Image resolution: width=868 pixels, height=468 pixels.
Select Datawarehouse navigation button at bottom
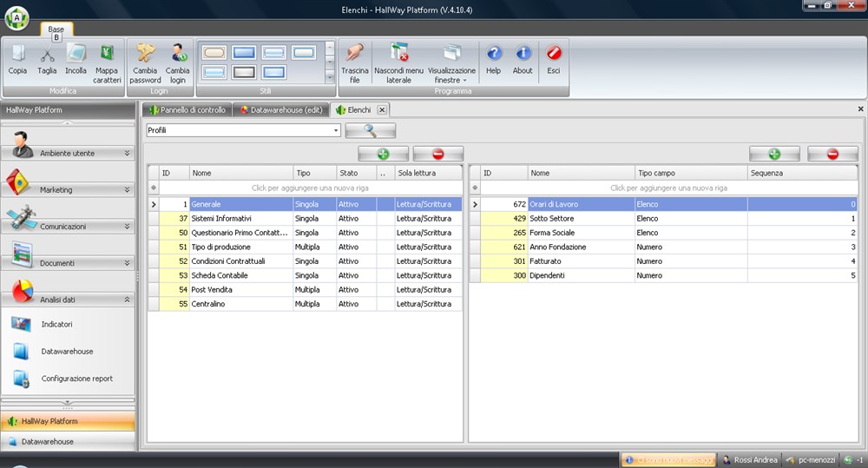click(68, 441)
